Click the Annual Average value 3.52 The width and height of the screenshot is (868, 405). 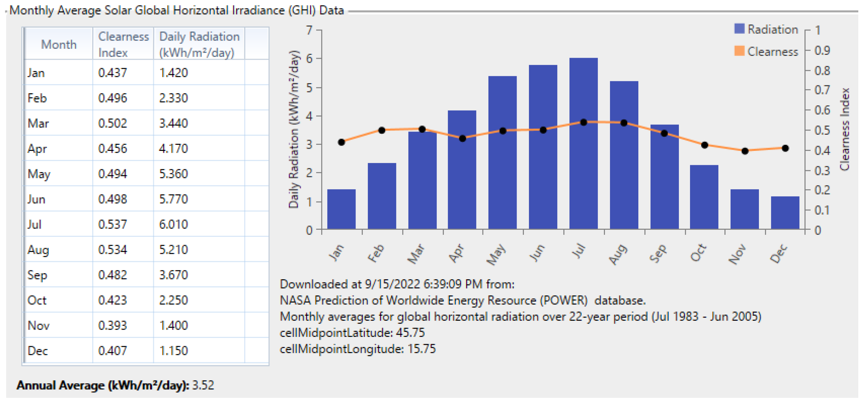coord(203,385)
